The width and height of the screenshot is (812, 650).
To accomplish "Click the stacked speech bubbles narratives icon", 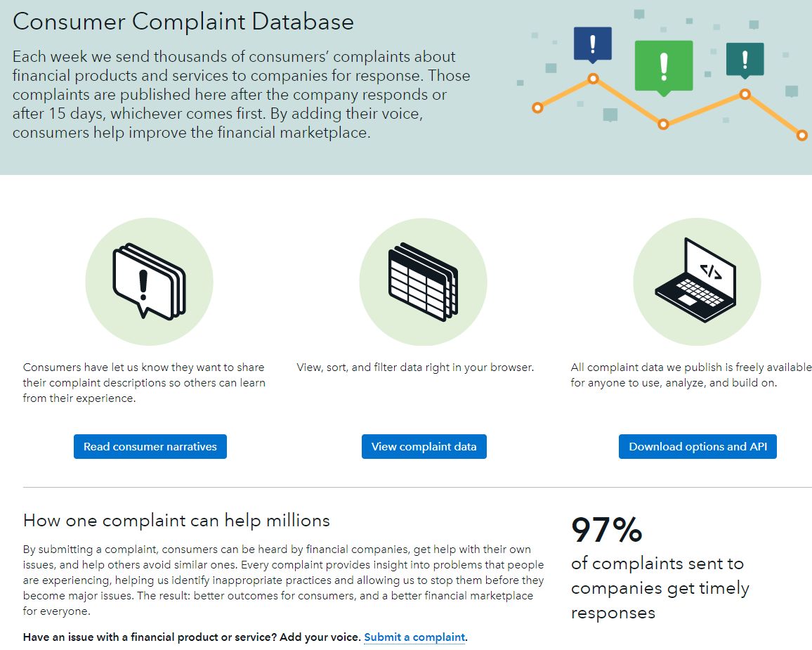I will pos(149,281).
